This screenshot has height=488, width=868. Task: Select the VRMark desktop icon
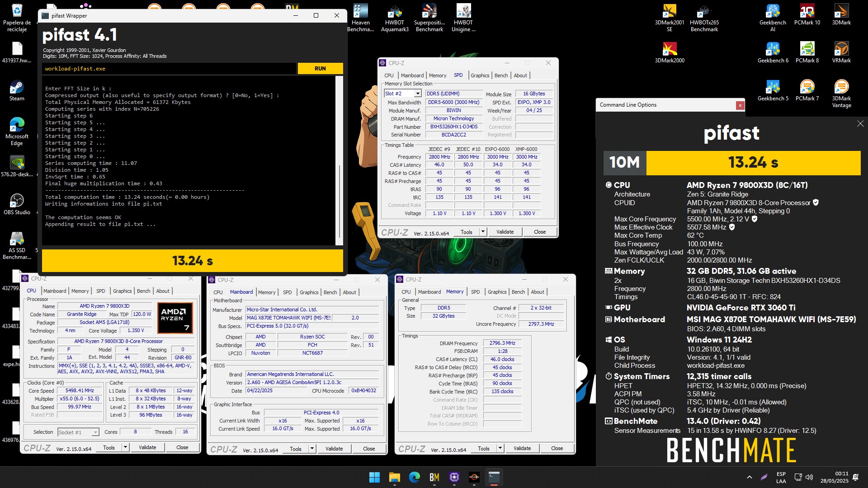pyautogui.click(x=841, y=52)
